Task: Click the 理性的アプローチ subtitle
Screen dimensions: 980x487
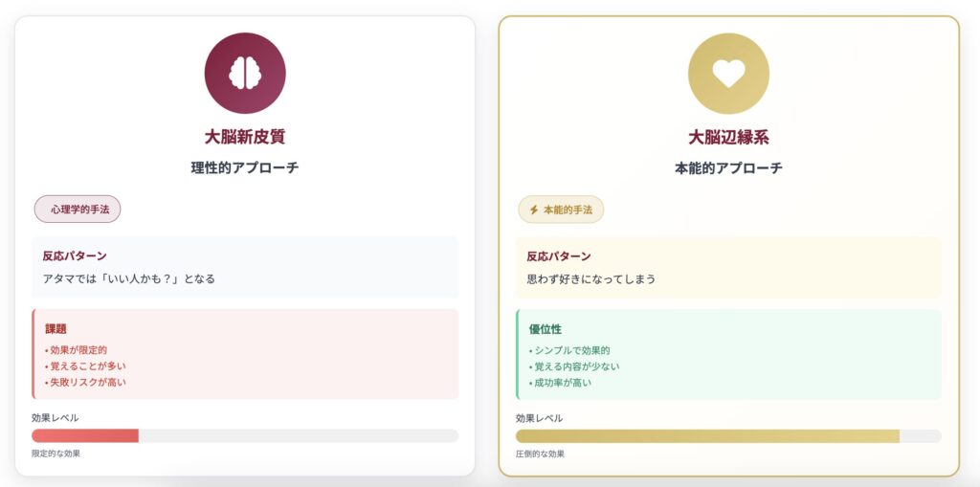Action: pos(245,167)
